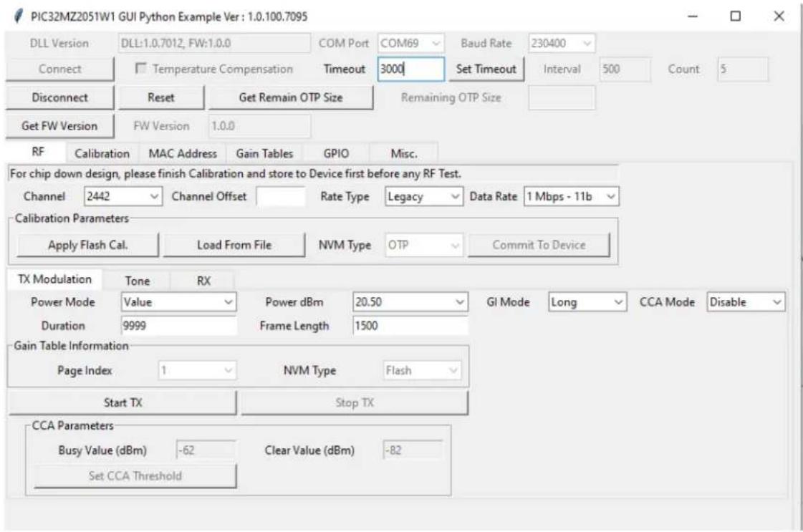Screen dimensions: 803x532
Task: Click the Stop TX button
Action: coord(355,402)
